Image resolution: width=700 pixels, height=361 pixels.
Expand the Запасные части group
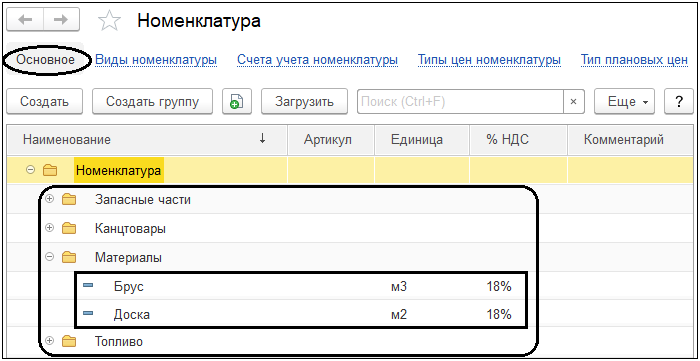click(x=50, y=199)
